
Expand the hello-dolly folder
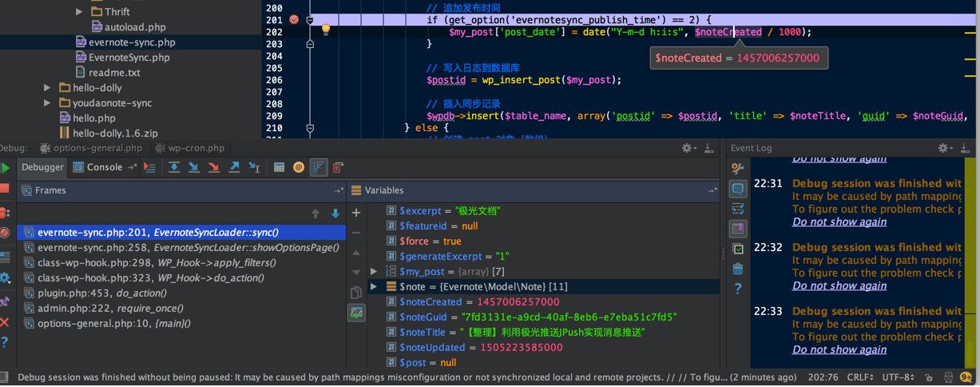coord(47,88)
